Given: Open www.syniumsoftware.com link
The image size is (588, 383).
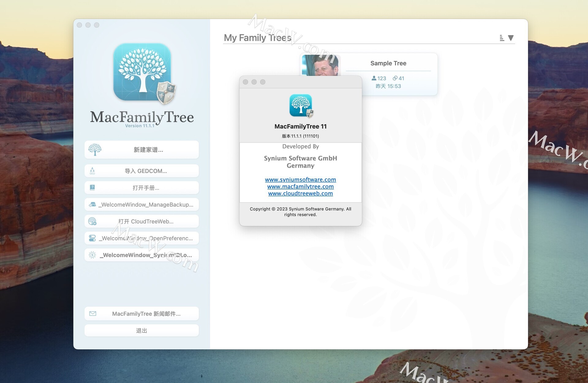Looking at the screenshot, I should coord(300,179).
